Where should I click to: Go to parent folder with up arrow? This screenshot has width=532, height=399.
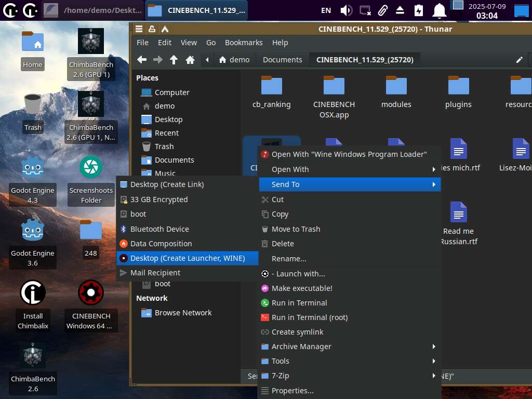[x=174, y=60]
